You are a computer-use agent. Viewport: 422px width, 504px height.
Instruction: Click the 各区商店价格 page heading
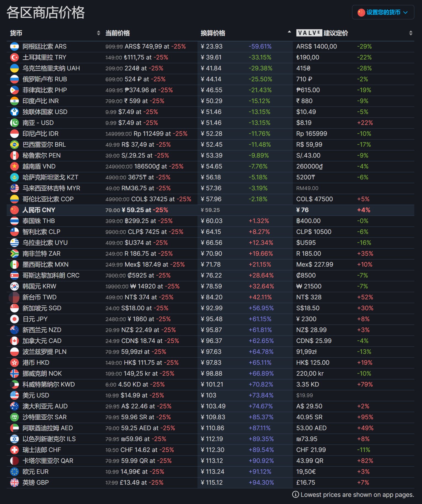(45, 12)
